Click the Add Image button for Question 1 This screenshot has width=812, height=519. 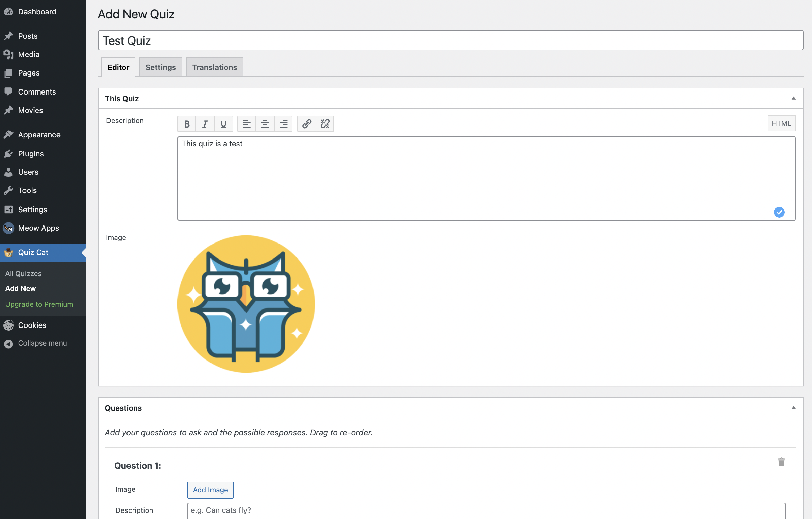pyautogui.click(x=210, y=490)
